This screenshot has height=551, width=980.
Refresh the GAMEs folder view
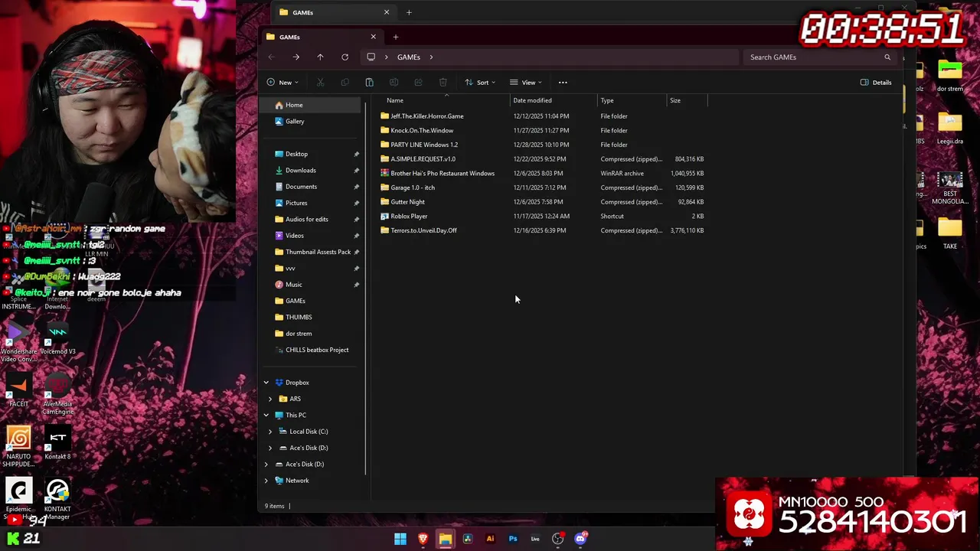point(345,57)
